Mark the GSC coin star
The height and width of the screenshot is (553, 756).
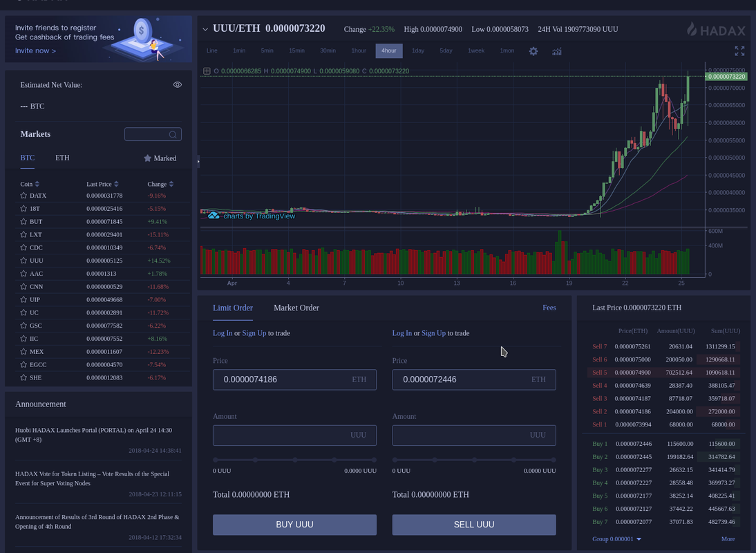(23, 326)
